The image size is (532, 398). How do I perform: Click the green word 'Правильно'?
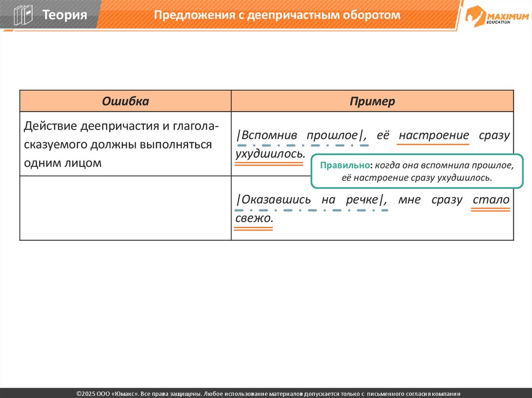click(x=345, y=165)
